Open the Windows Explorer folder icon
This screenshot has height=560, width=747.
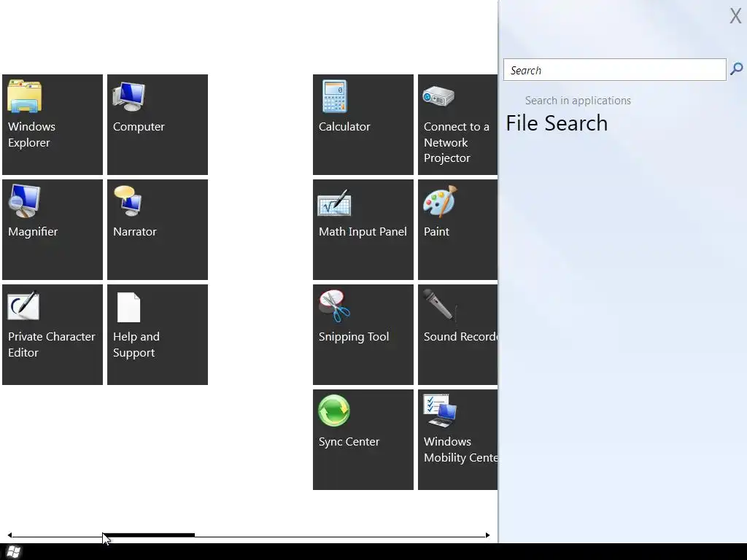pyautogui.click(x=24, y=96)
